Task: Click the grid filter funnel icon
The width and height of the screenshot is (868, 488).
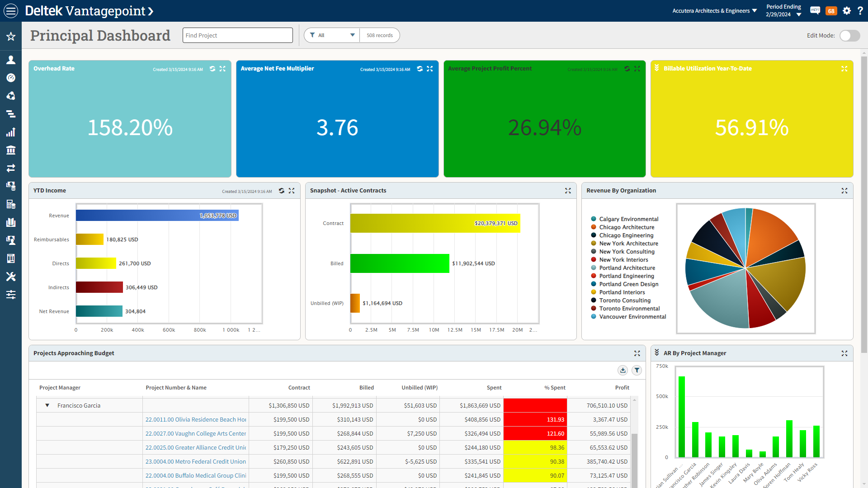Action: 637,371
